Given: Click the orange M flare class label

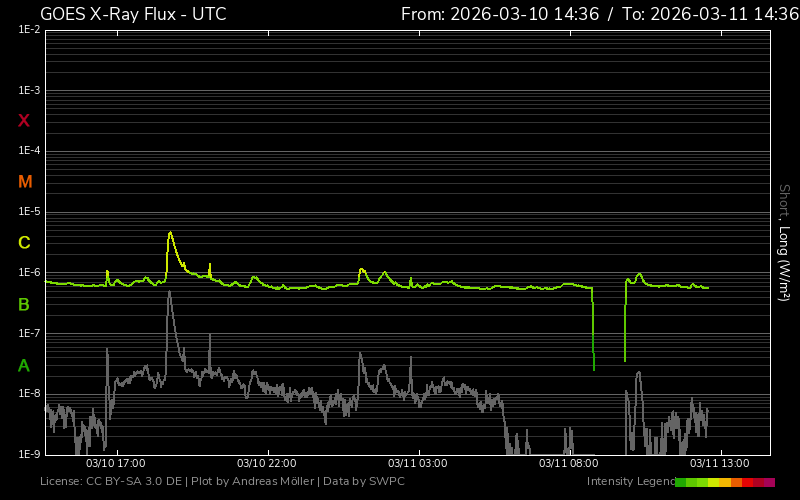Looking at the screenshot, I should click(x=25, y=182).
